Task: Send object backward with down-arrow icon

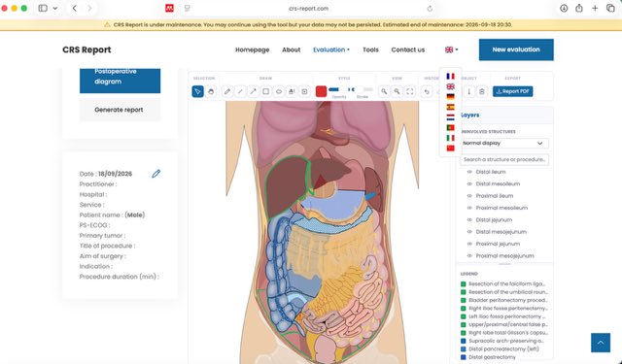Action: (x=468, y=91)
